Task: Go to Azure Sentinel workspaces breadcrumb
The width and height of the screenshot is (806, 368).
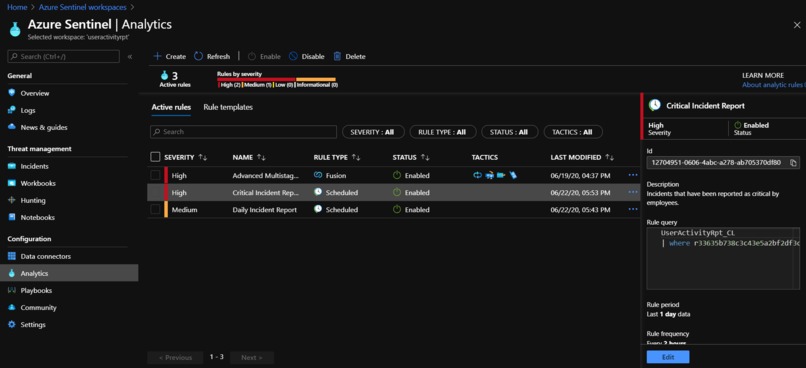Action: (x=82, y=7)
